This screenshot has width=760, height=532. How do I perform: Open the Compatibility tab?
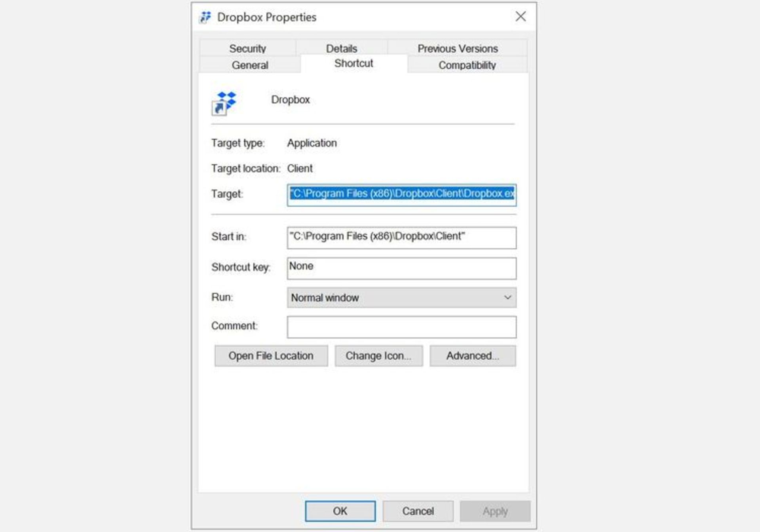click(467, 65)
